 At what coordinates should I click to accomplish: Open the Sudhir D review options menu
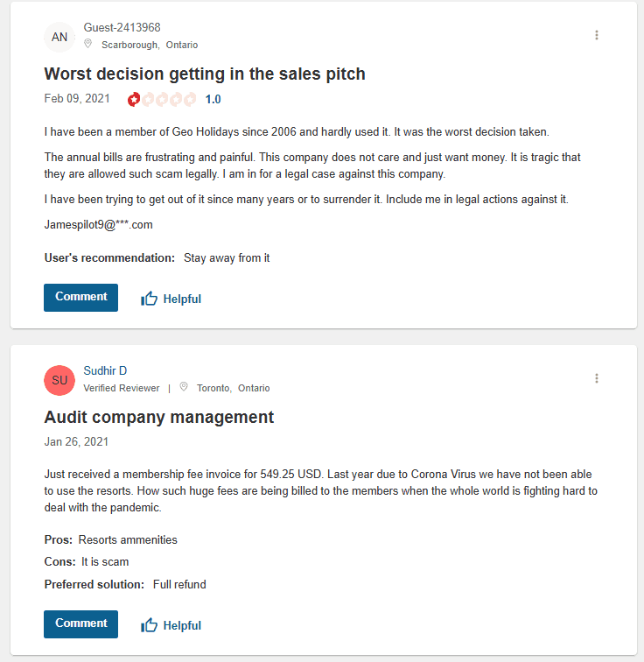point(597,378)
